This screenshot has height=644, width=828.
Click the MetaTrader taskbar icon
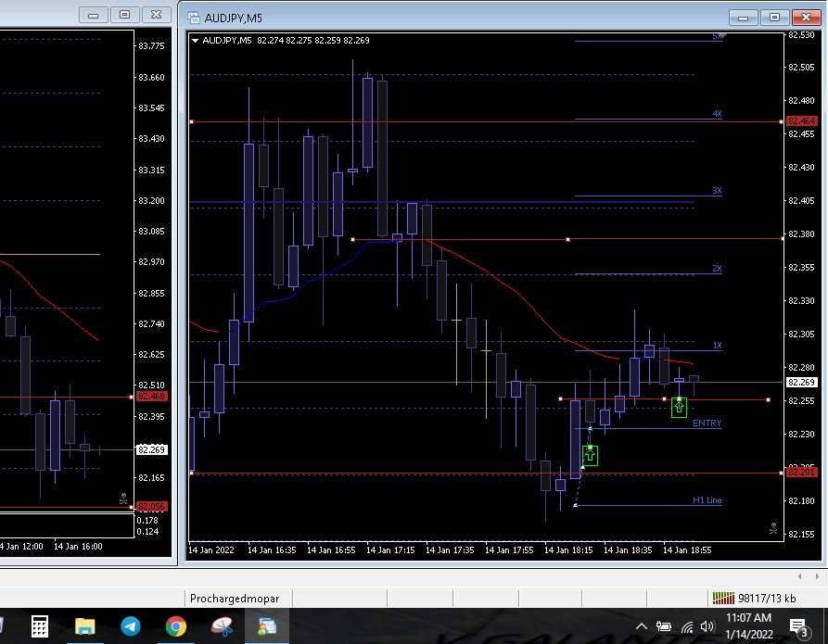[267, 626]
